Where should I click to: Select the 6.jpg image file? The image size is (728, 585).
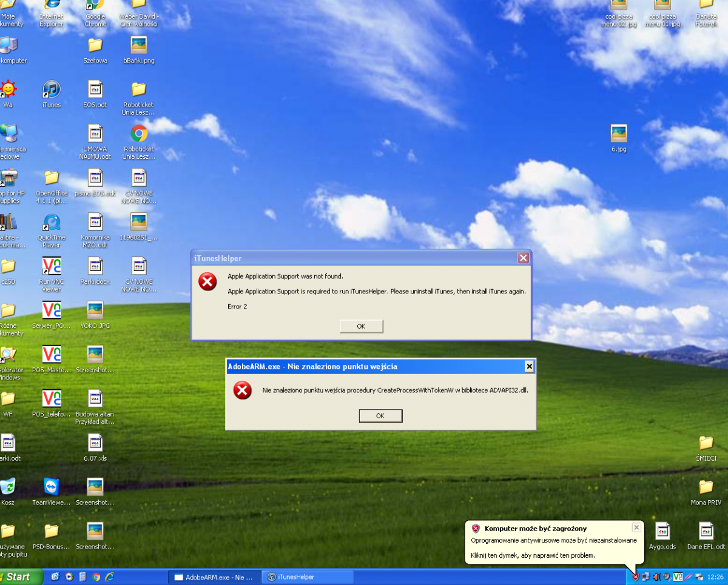click(x=619, y=139)
